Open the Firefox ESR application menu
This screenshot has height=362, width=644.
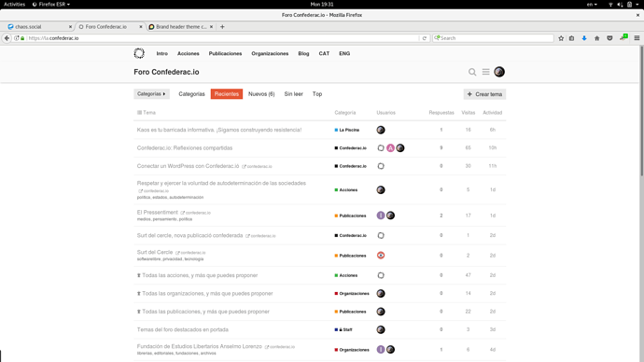(51, 4)
